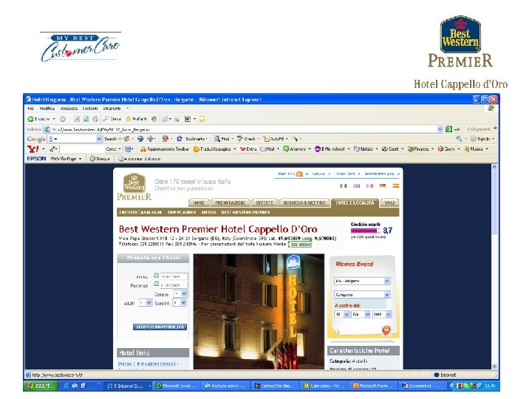This screenshot has height=399, width=532.
Task: Click Entra on the Yahoo toolbar
Action: coord(248,149)
